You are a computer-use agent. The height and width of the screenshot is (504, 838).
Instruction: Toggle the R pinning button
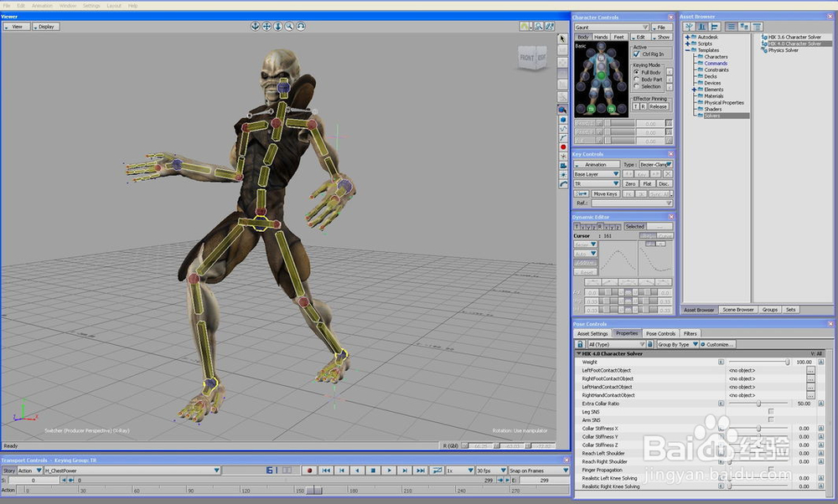(x=643, y=106)
